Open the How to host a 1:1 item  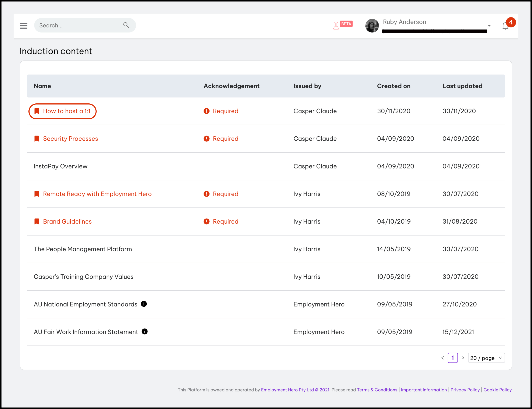pyautogui.click(x=67, y=111)
